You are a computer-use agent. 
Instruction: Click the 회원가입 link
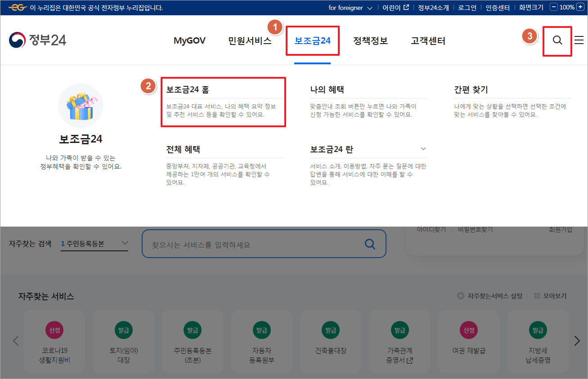pyautogui.click(x=560, y=230)
